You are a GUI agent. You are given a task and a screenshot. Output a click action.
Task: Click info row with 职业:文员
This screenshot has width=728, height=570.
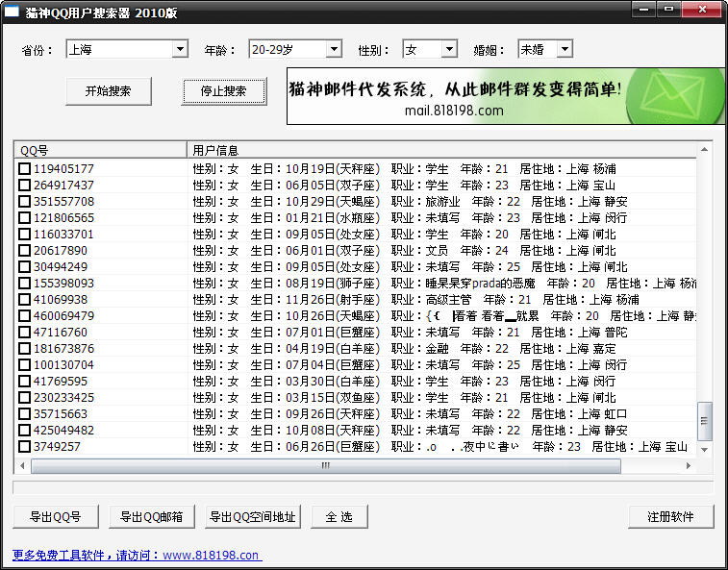click(x=405, y=251)
